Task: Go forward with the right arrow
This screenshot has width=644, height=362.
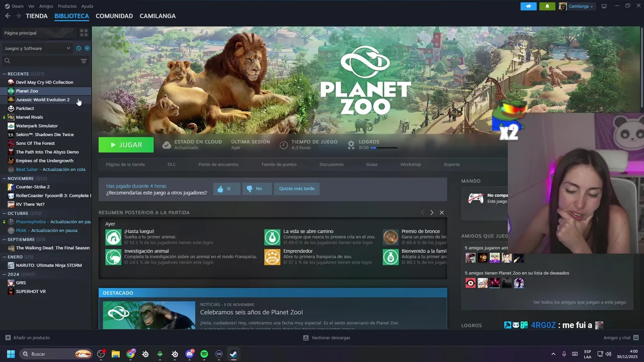Action: click(x=18, y=16)
